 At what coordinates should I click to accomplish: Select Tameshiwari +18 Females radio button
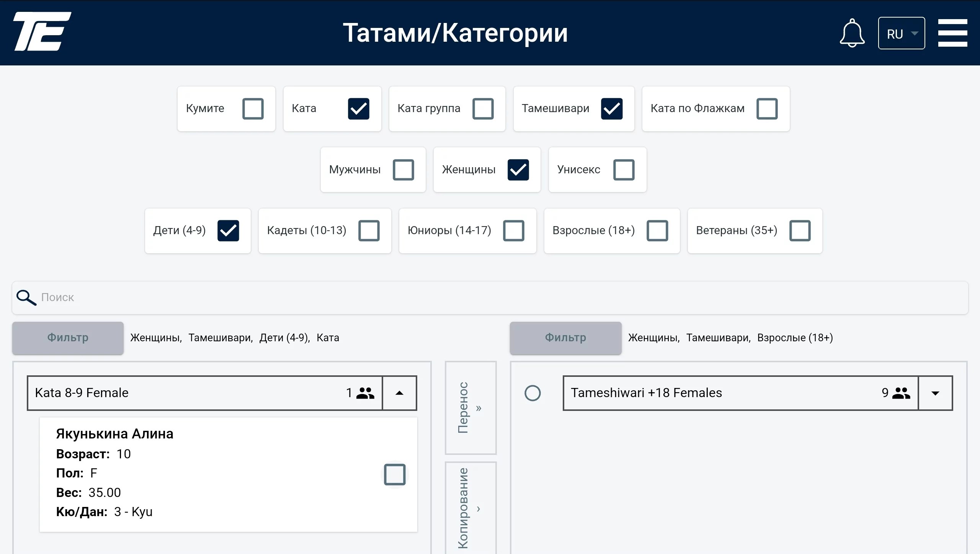pos(532,393)
